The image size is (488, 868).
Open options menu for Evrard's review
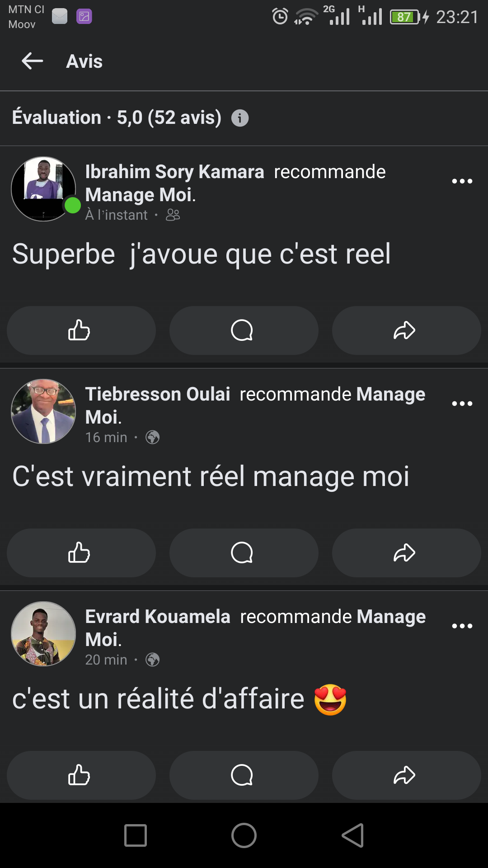(462, 626)
